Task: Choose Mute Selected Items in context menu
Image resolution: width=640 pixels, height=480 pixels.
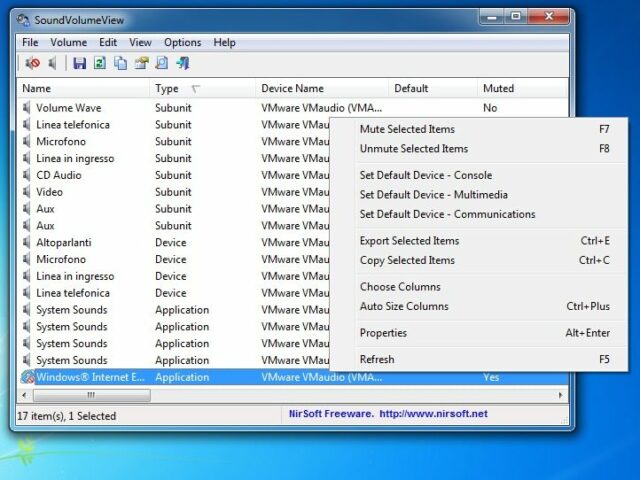Action: point(407,129)
